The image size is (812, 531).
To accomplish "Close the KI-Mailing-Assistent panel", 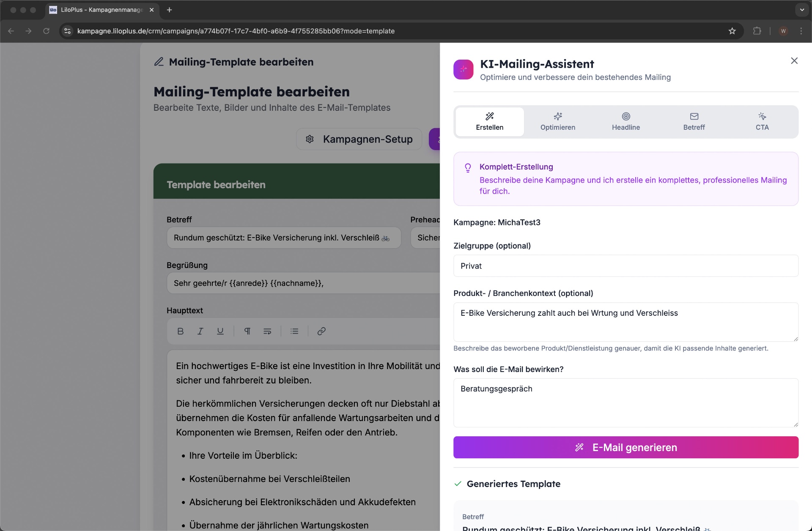I will click(x=794, y=60).
